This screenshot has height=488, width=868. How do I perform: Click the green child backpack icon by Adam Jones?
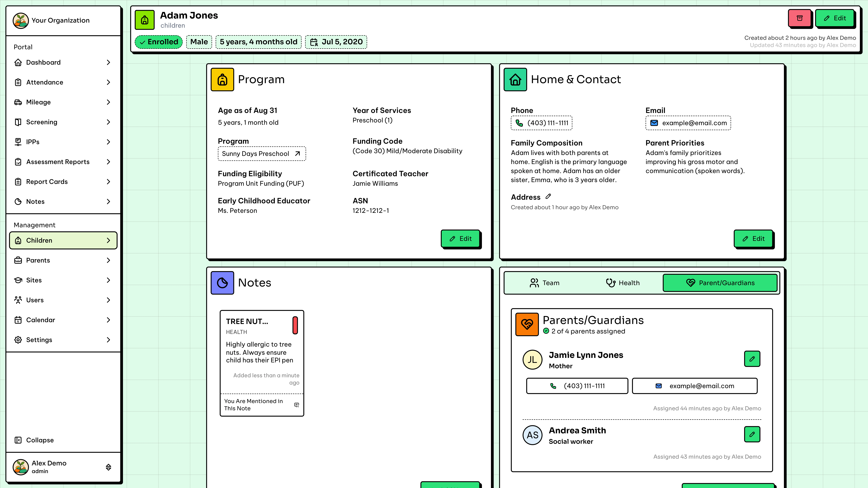145,20
